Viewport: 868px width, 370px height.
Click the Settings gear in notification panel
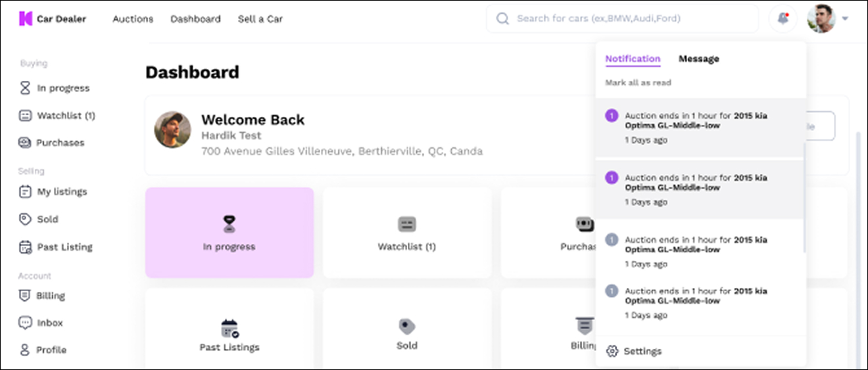(612, 351)
